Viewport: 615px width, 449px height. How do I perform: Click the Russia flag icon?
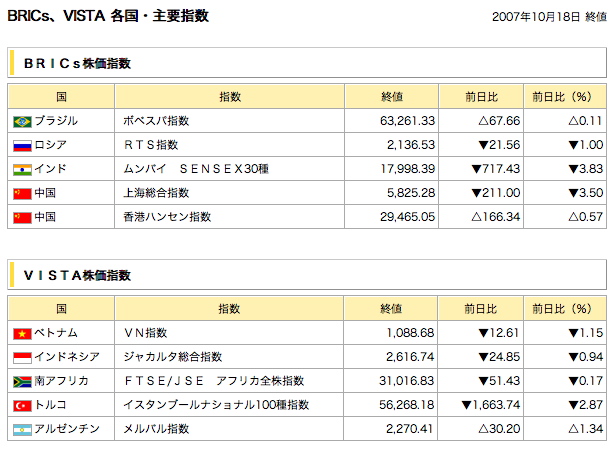tap(22, 145)
